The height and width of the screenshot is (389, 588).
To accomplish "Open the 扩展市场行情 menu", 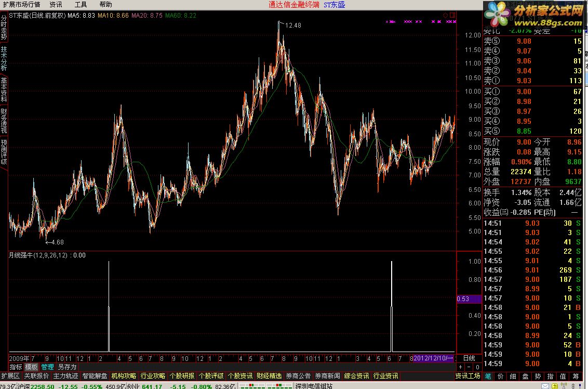I will pos(21,5).
